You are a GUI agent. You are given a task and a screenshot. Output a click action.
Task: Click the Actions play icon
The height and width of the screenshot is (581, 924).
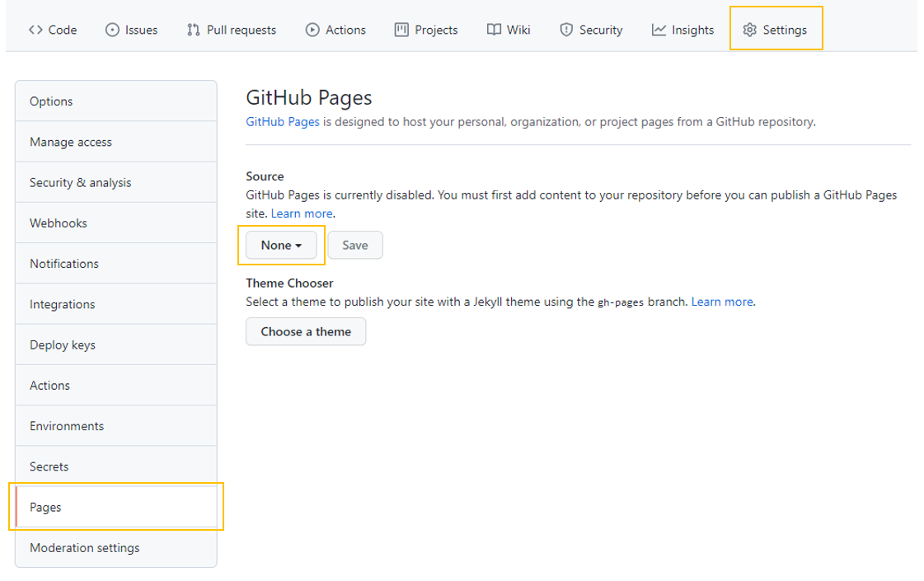tap(312, 30)
